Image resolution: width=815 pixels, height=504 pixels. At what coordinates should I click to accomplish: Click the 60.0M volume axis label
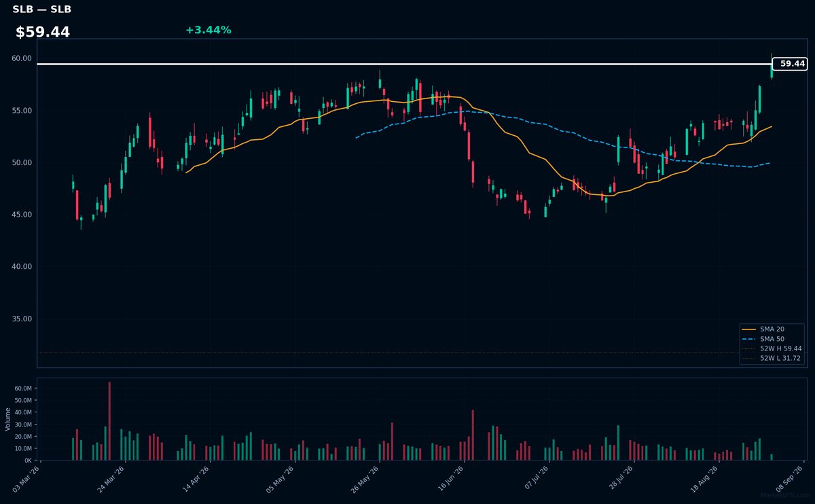[x=23, y=388]
